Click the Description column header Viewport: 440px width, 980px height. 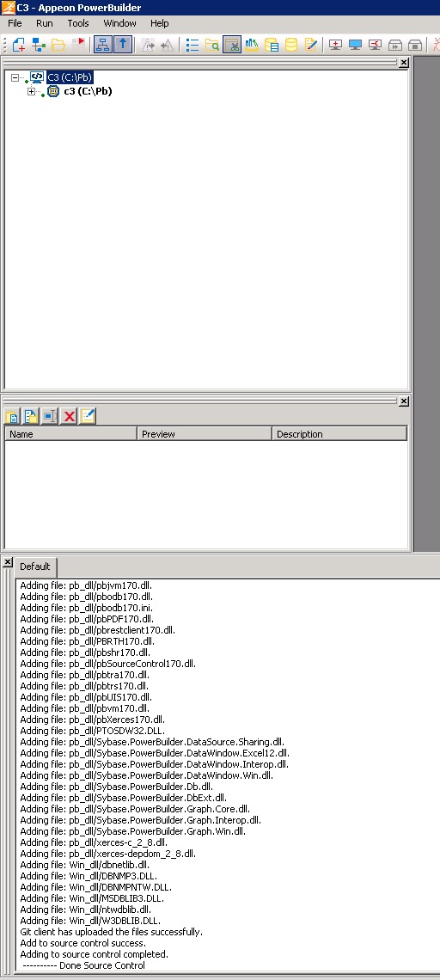[339, 434]
